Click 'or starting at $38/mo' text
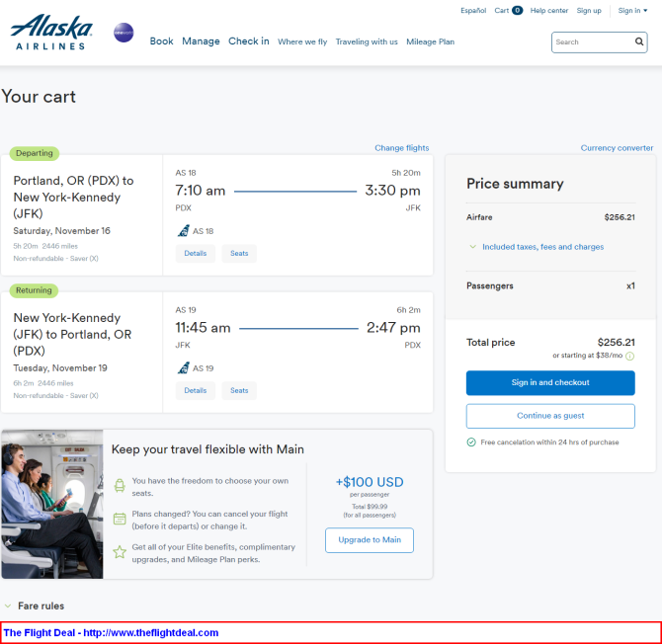 (x=587, y=356)
